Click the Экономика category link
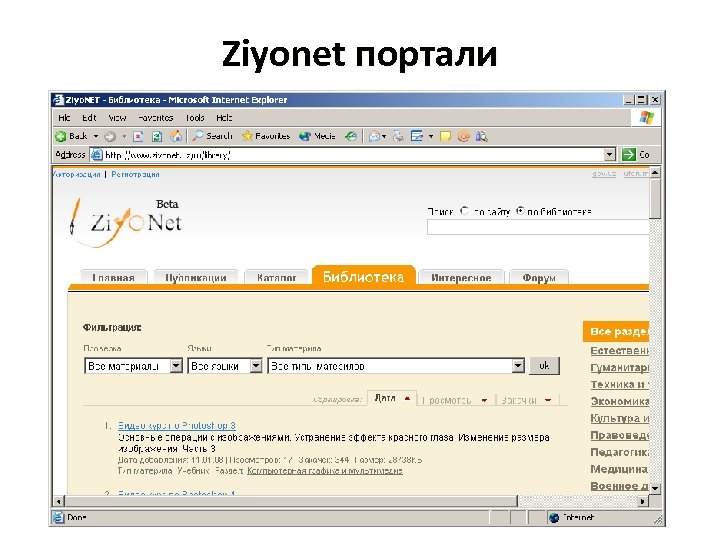The width and height of the screenshot is (720, 540). pyautogui.click(x=619, y=401)
